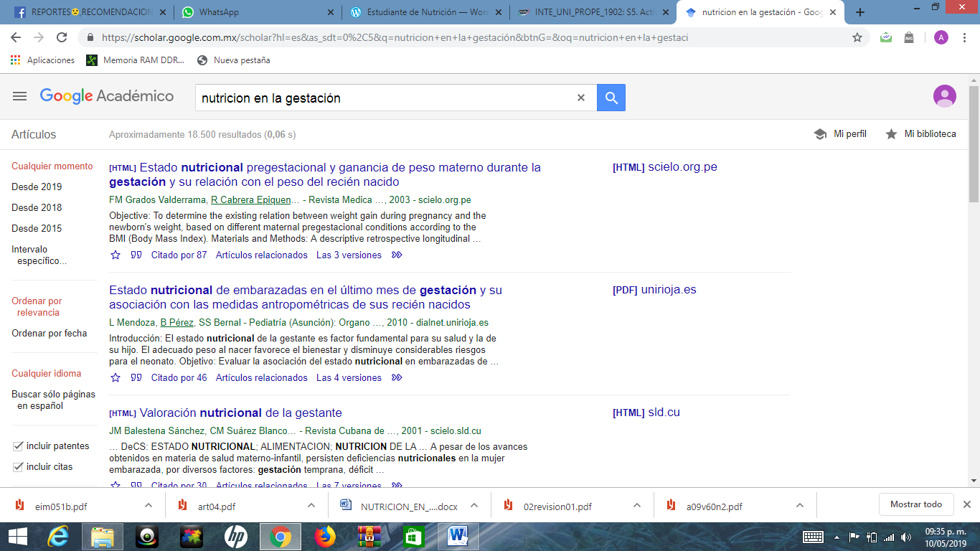
Task: Click the blue magnifier search button
Action: (611, 98)
